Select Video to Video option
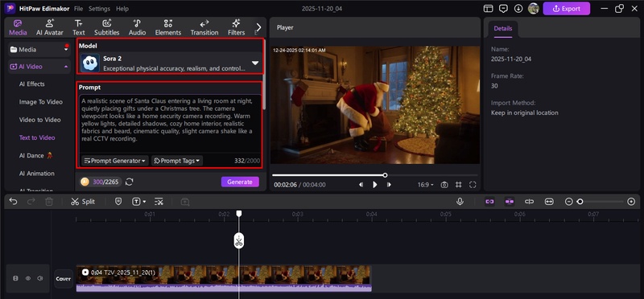The width and height of the screenshot is (644, 299). (x=39, y=120)
